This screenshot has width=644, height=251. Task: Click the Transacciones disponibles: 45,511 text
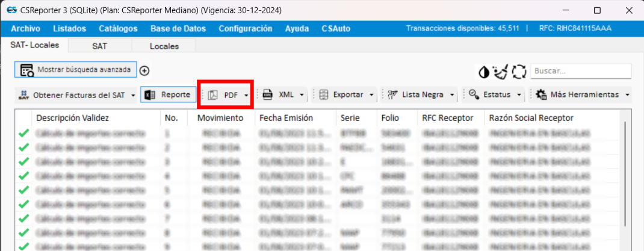462,28
